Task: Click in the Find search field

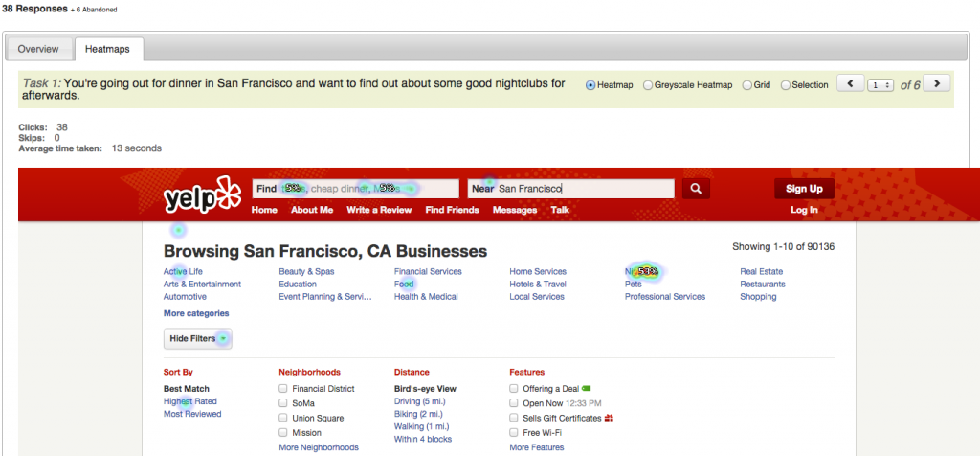Action: 356,189
